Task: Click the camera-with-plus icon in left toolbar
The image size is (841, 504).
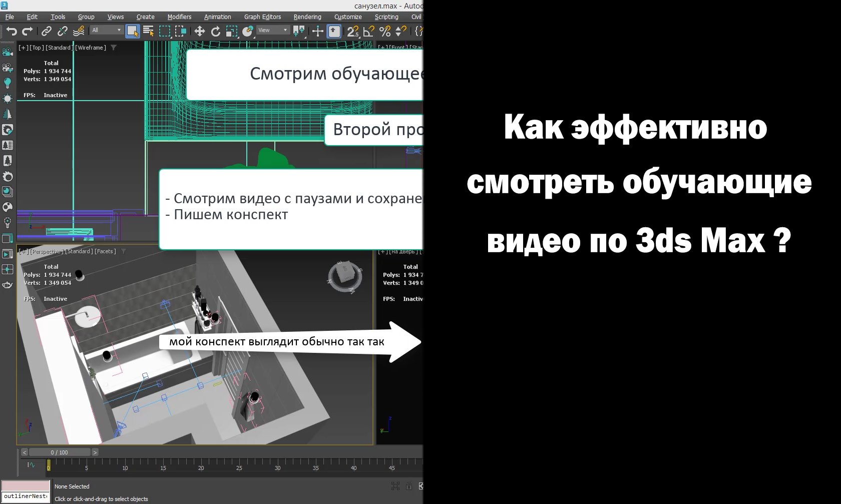Action: click(x=8, y=68)
